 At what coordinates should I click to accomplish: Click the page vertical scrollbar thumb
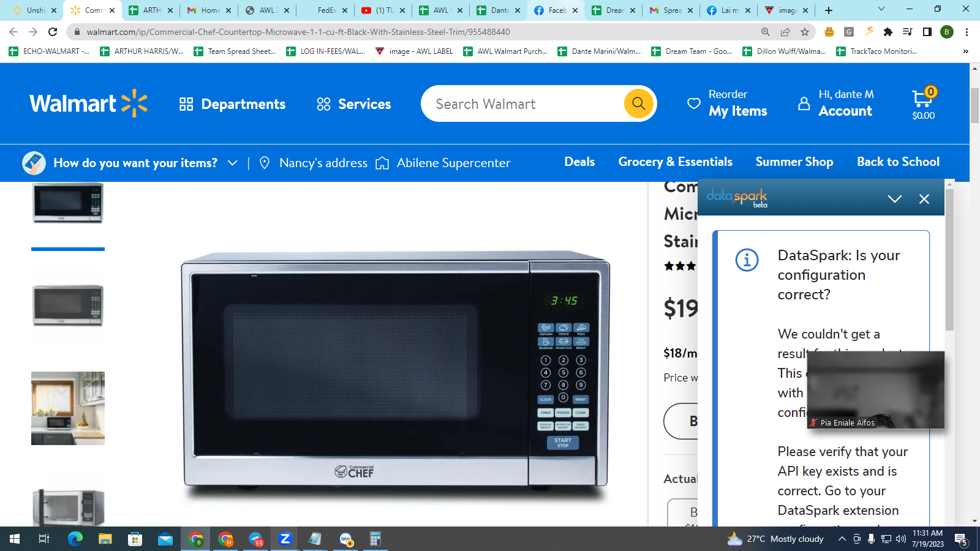(974, 106)
